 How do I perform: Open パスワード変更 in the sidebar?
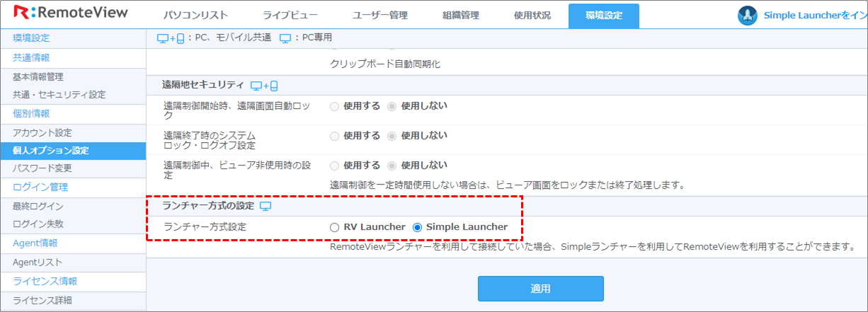pos(42,168)
